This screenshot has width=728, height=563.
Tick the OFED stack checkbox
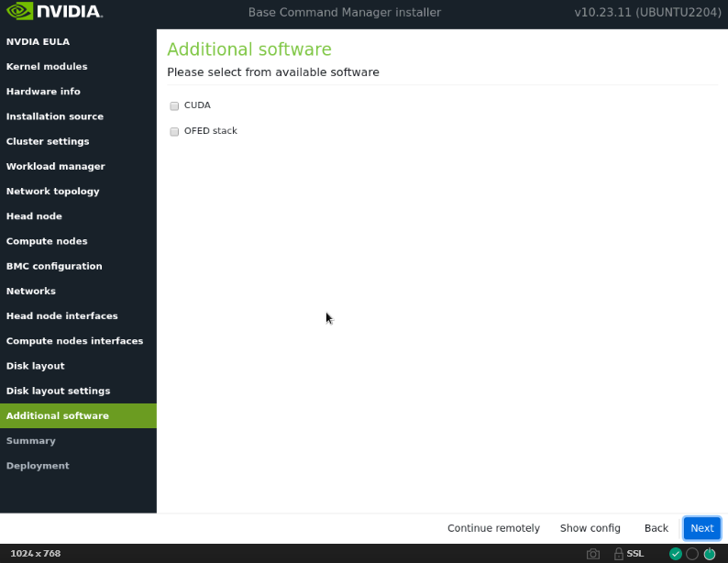[x=174, y=131]
